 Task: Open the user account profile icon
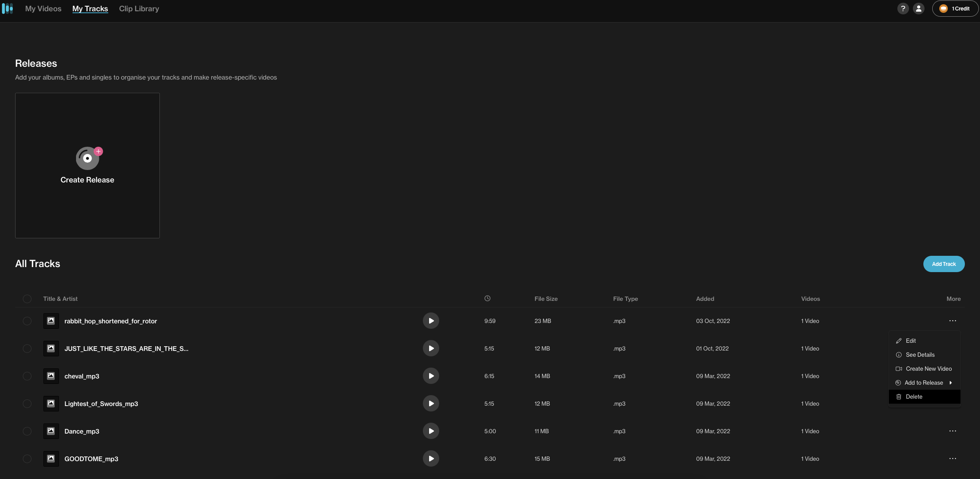(x=918, y=9)
